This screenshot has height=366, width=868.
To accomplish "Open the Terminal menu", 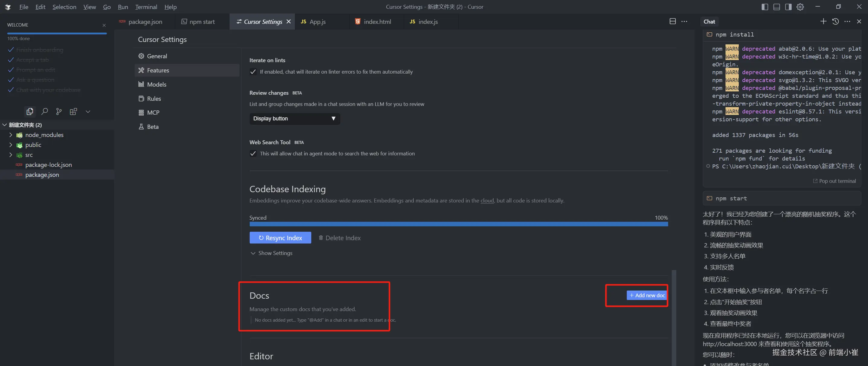I will point(146,7).
